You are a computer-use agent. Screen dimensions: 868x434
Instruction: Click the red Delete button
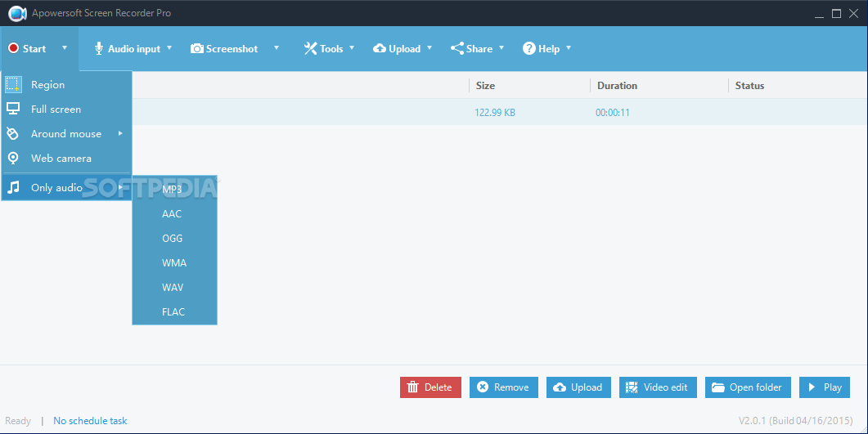(x=430, y=387)
